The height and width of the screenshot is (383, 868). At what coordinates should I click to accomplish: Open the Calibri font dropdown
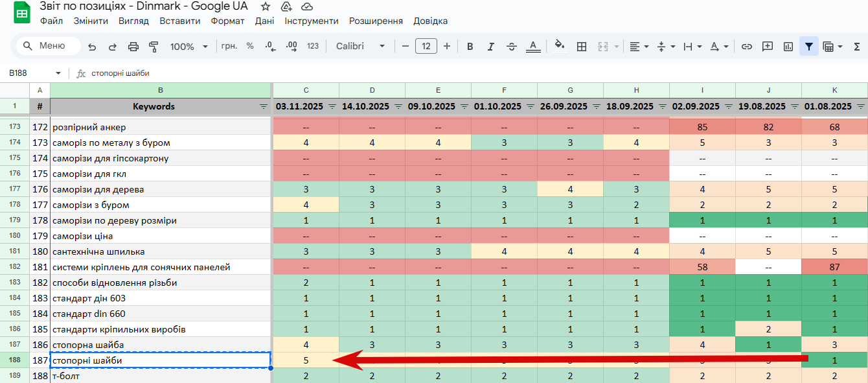coord(360,47)
